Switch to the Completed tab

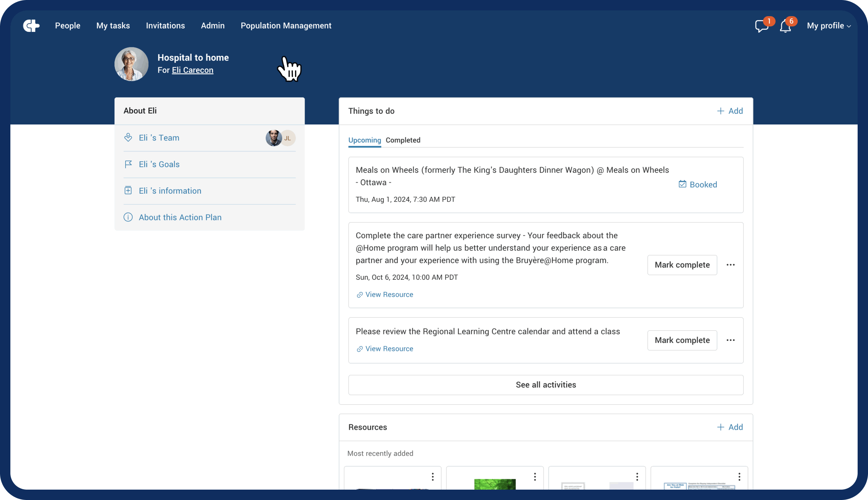click(x=403, y=140)
